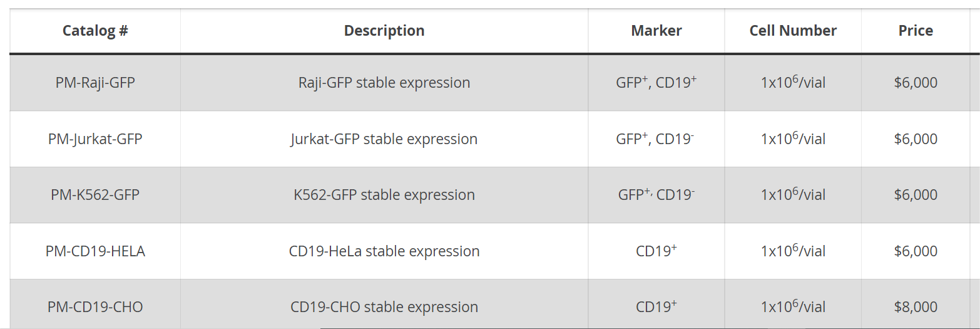
Task: Select the PM-Jurkat-GFP catalog number
Action: 95,139
